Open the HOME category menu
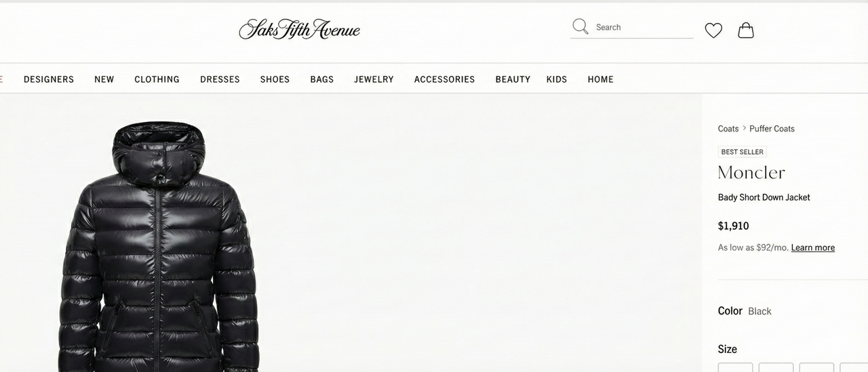This screenshot has width=868, height=372. point(601,79)
